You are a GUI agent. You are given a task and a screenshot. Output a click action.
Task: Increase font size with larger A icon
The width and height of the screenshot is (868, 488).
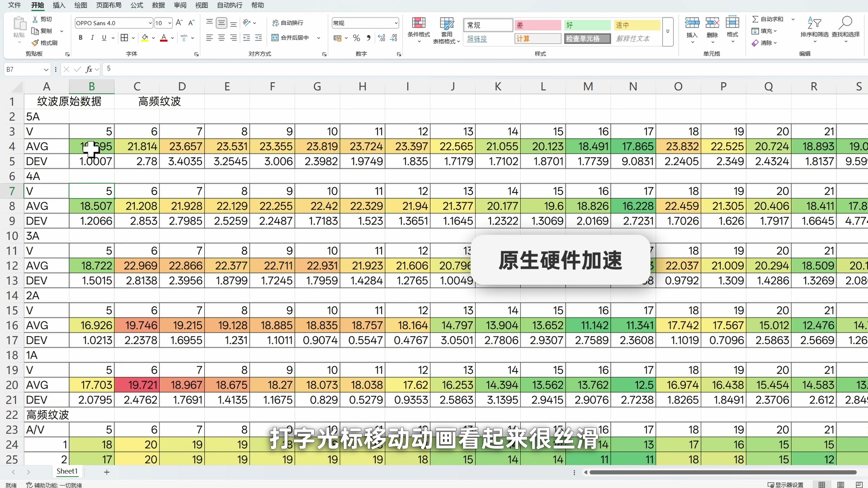[179, 23]
